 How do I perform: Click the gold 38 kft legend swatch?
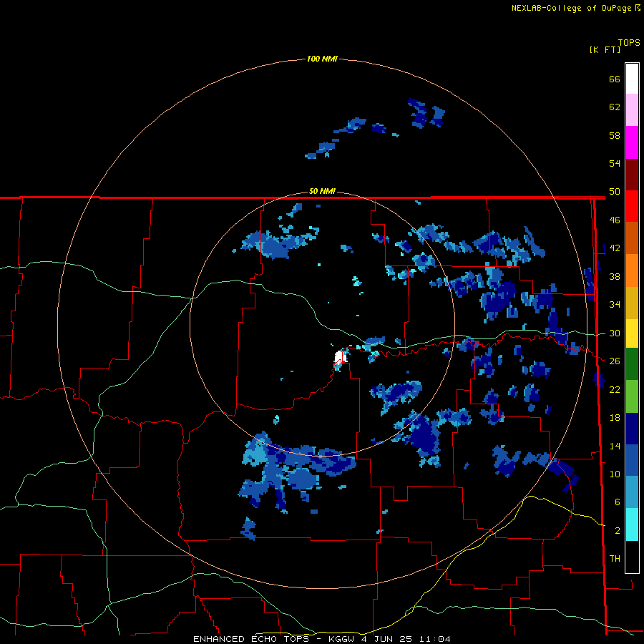point(632,303)
